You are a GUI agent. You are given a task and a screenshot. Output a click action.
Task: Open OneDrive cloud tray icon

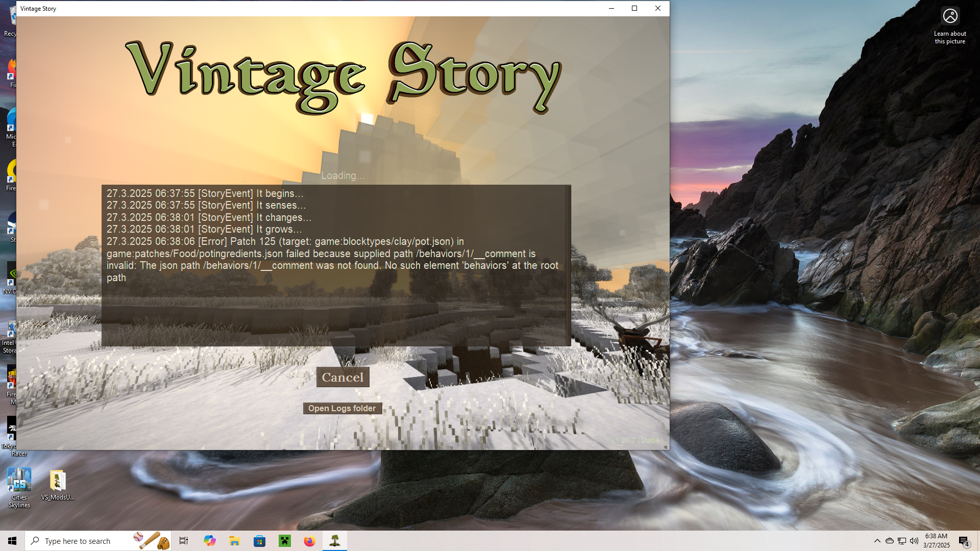(x=890, y=541)
